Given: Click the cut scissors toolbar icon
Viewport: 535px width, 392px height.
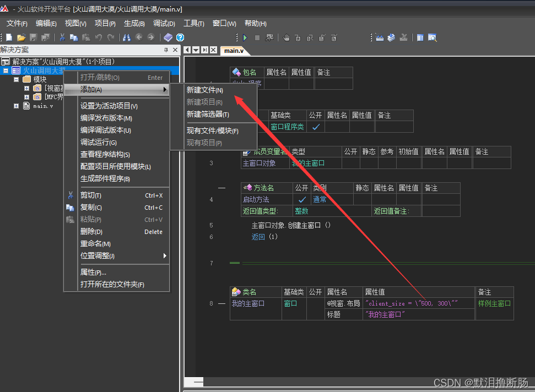Looking at the screenshot, I should (62, 37).
